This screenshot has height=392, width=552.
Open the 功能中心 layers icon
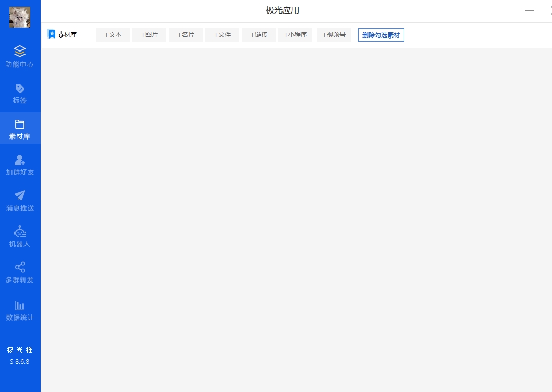pos(20,51)
